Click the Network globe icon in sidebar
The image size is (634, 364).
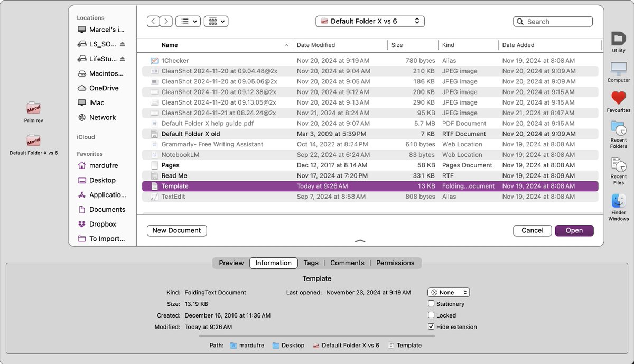82,117
